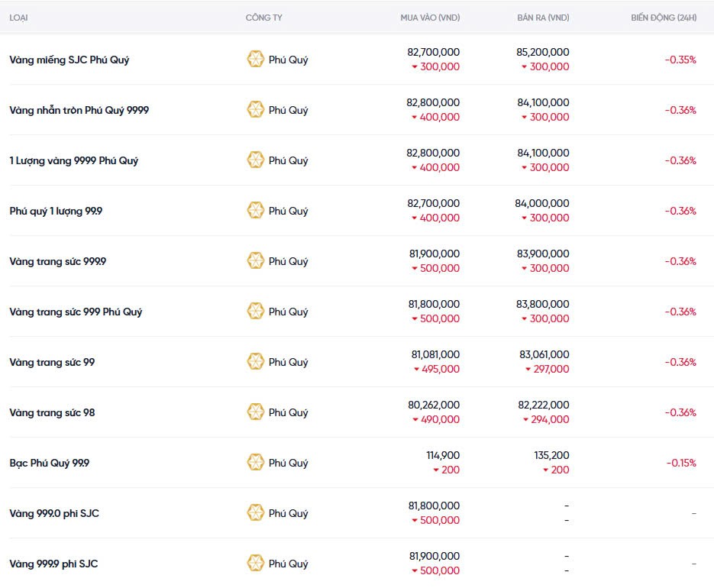Select the CÔNG TY column header

click(263, 18)
